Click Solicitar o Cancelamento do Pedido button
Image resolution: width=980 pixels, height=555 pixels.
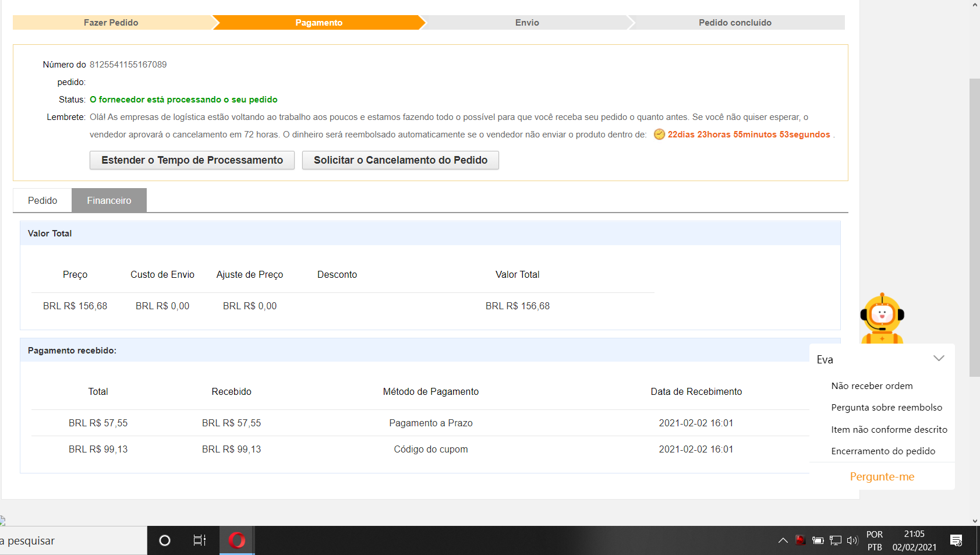click(401, 160)
